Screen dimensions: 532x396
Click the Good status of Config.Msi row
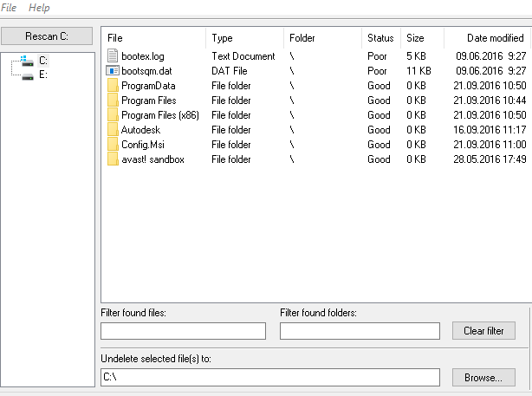tap(379, 145)
